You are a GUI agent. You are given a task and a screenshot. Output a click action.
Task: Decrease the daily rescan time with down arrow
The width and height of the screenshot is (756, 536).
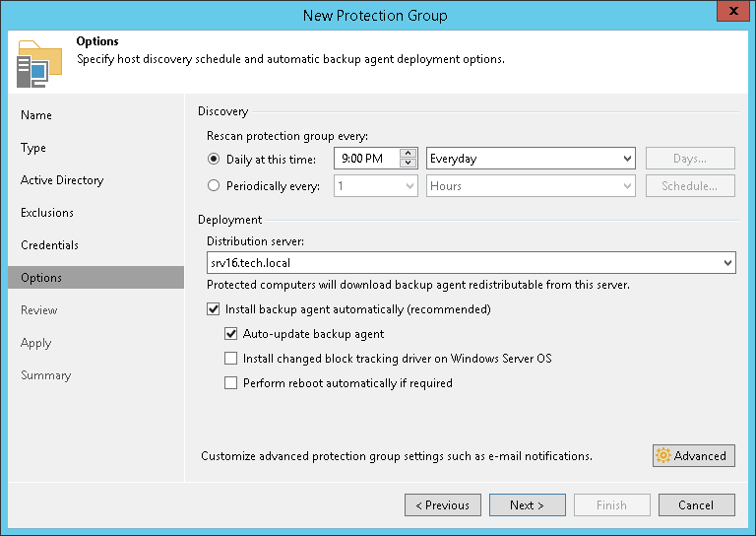click(409, 164)
